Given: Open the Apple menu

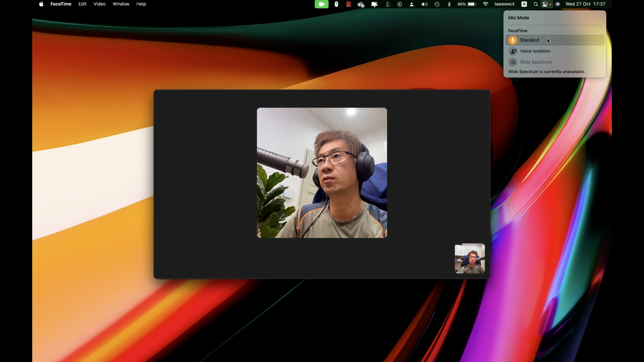Looking at the screenshot, I should point(41,4).
